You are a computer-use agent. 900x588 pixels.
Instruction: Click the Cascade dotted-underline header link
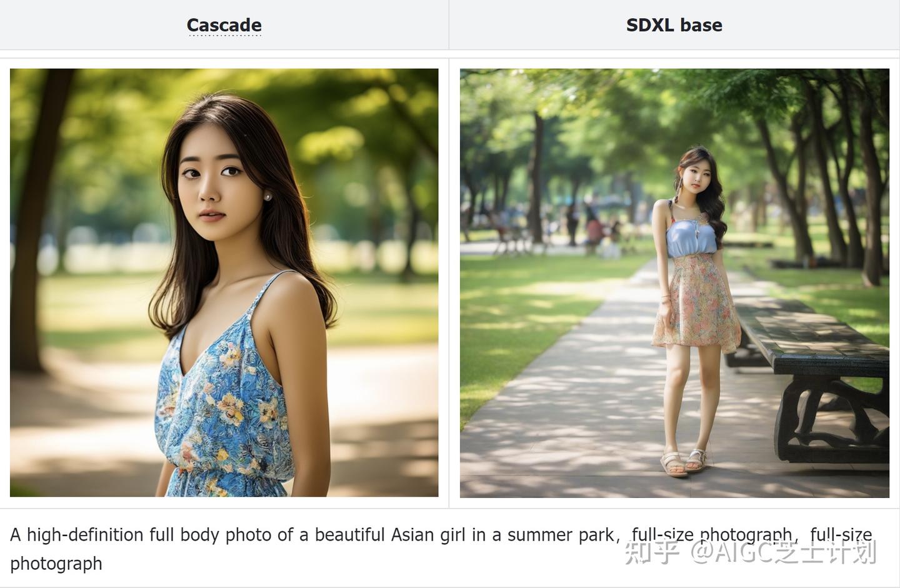[x=224, y=25]
